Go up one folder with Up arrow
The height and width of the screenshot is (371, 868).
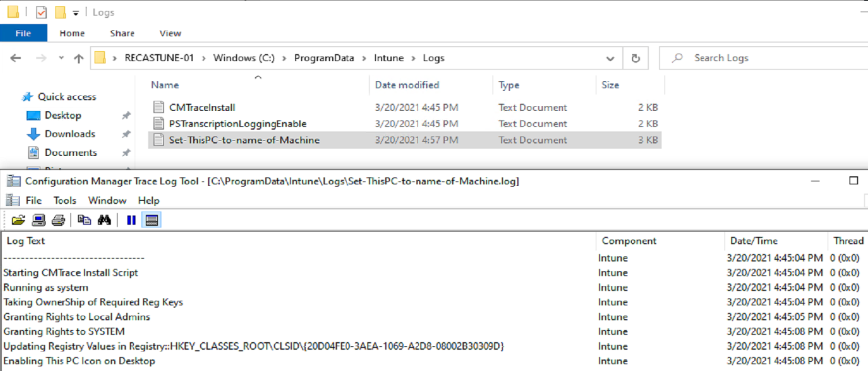pyautogui.click(x=78, y=58)
